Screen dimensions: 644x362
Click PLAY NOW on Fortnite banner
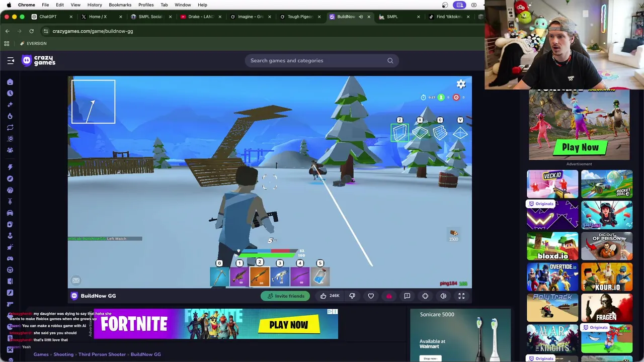[288, 325]
